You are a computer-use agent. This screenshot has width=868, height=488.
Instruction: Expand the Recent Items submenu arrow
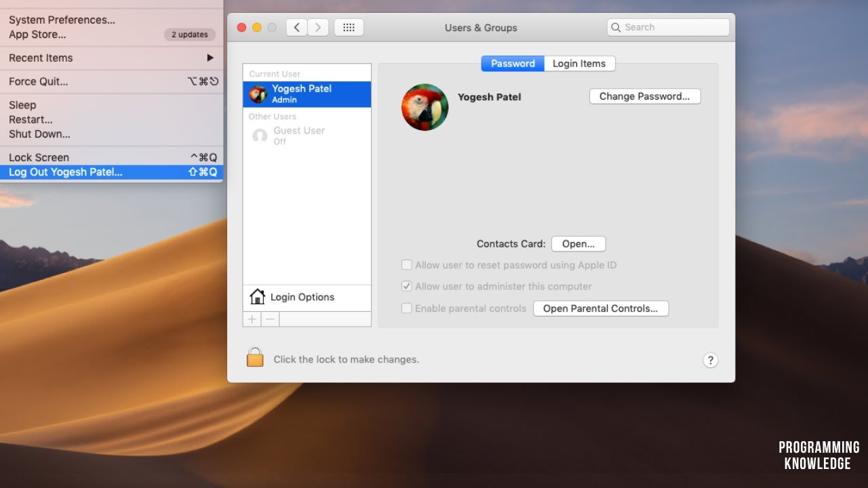click(210, 58)
